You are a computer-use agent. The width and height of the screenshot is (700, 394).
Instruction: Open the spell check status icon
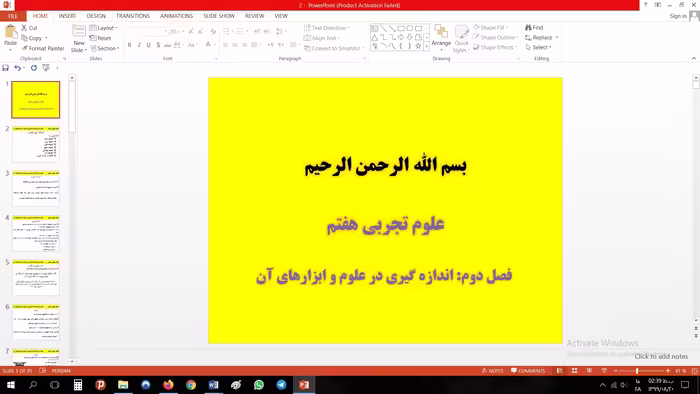(x=42, y=371)
